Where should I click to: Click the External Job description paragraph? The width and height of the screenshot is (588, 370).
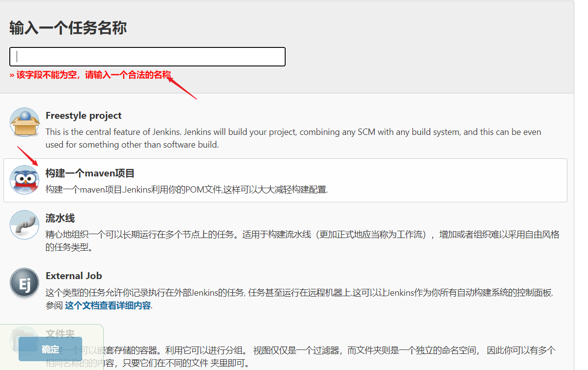tap(299, 300)
